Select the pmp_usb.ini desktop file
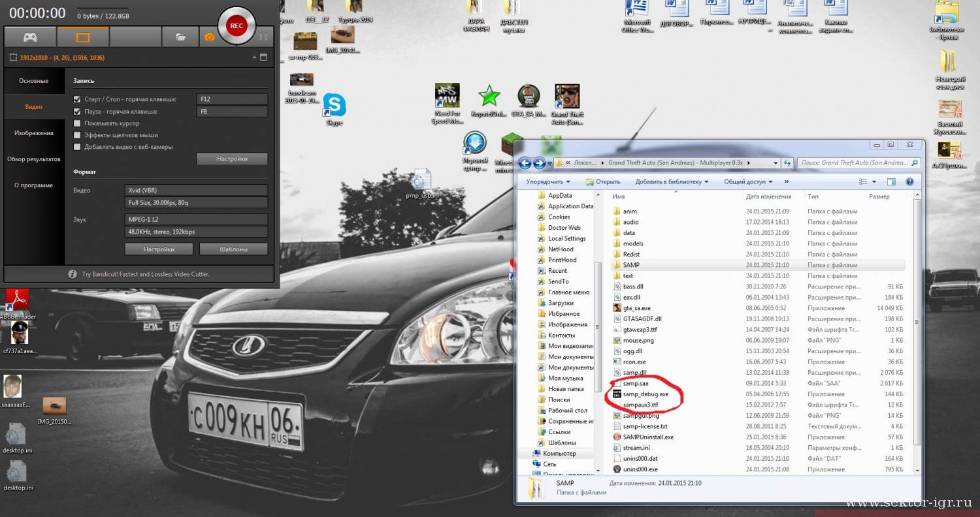980x517 pixels. coord(421,184)
